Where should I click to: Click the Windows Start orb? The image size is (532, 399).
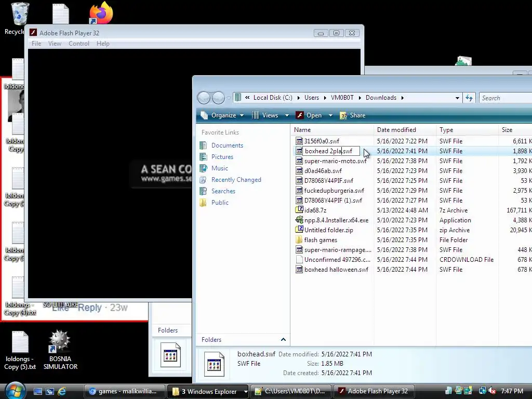pos(15,391)
